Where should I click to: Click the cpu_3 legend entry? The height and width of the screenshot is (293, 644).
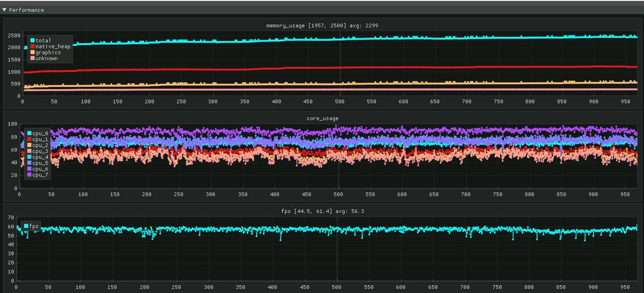point(40,151)
